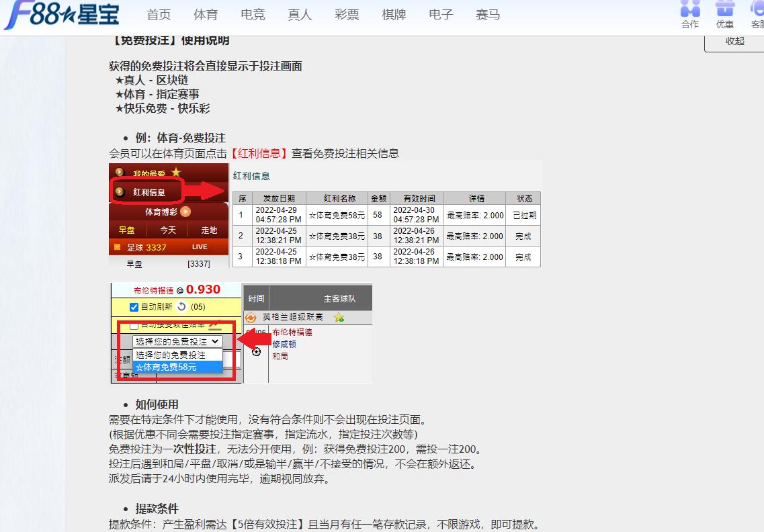The width and height of the screenshot is (764, 532).
Task: Click the 0.930 odds value
Action: [x=203, y=290]
